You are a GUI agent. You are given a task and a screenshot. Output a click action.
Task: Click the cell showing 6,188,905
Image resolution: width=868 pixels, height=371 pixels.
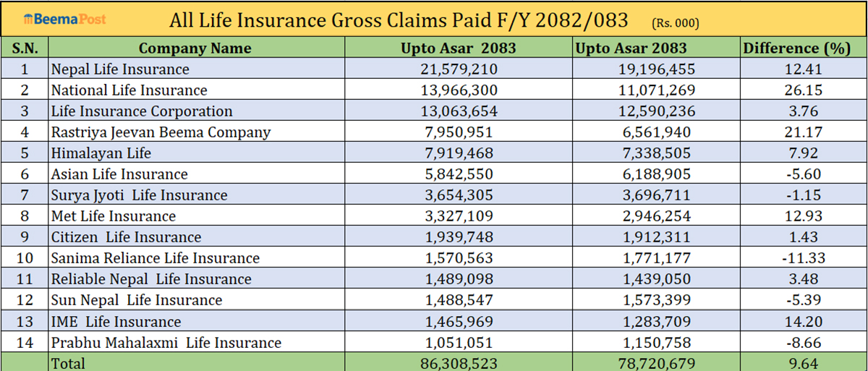(657, 174)
